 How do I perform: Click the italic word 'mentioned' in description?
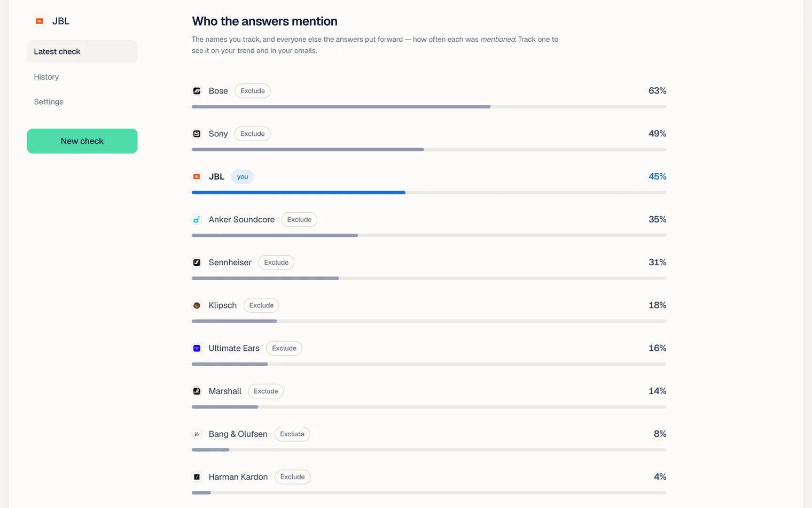[498, 40]
